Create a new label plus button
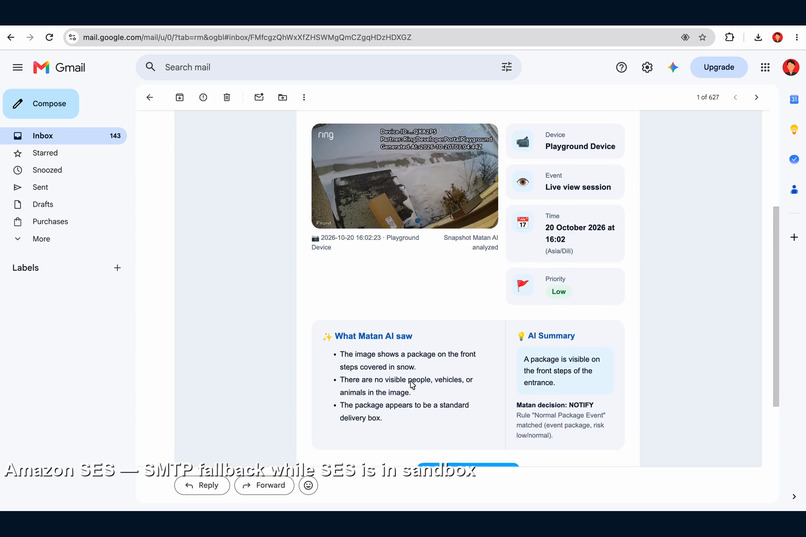The image size is (806, 537). click(x=117, y=268)
